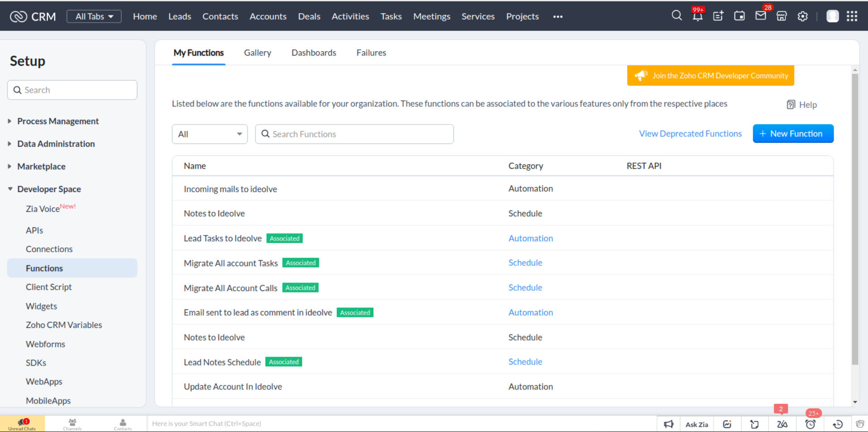Viewport: 868px width, 432px height.
Task: Open Client Script in sidebar
Action: pos(48,287)
